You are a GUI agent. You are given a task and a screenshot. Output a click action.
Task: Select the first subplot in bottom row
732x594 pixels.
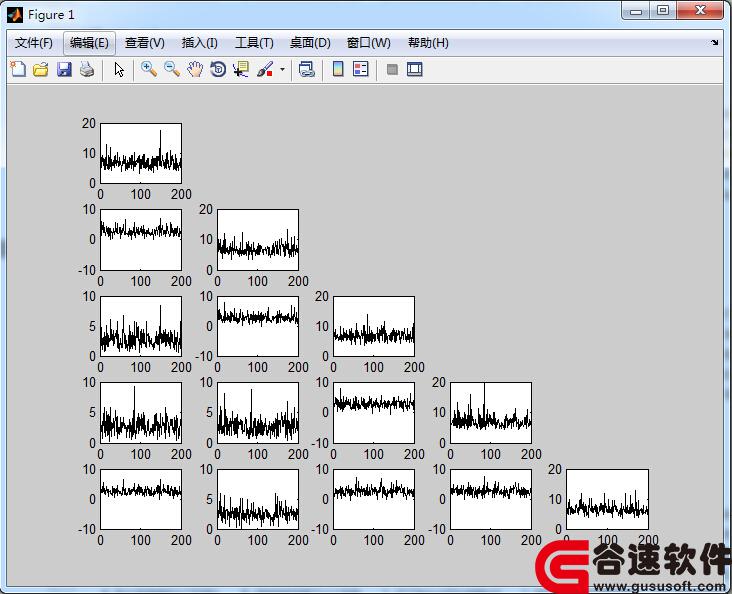pyautogui.click(x=141, y=499)
